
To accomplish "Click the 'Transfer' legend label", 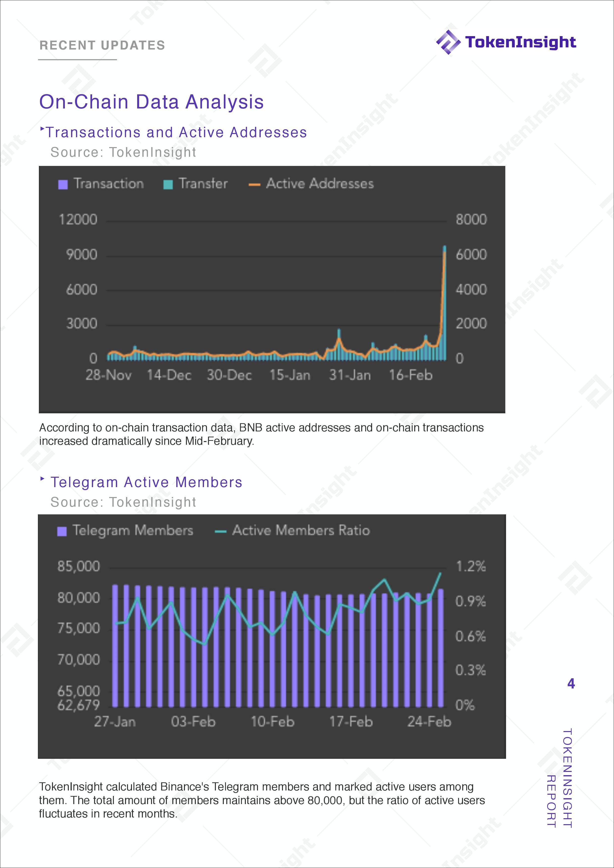I will tap(203, 184).
